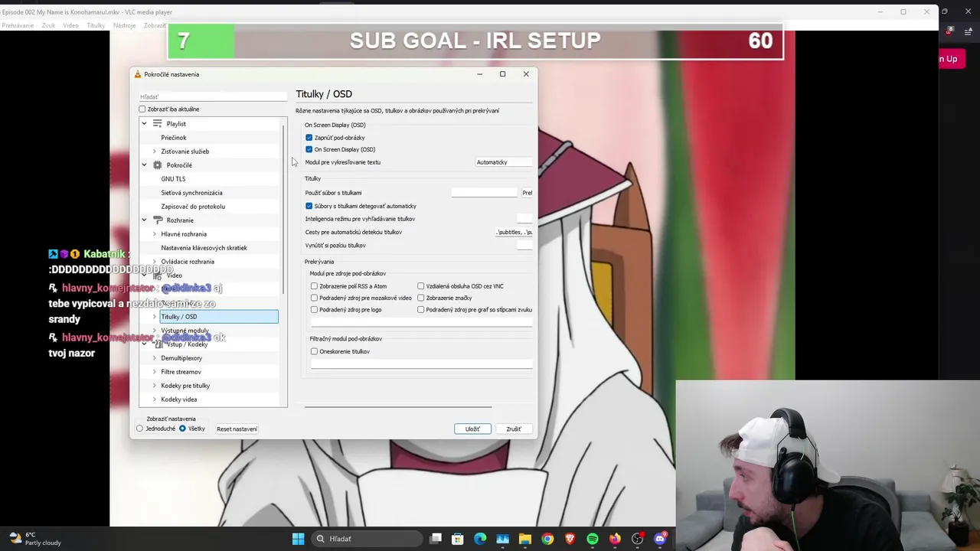The image size is (980, 551).
Task: Uncheck 'Zapnúť pod-obrázky'
Action: point(309,138)
